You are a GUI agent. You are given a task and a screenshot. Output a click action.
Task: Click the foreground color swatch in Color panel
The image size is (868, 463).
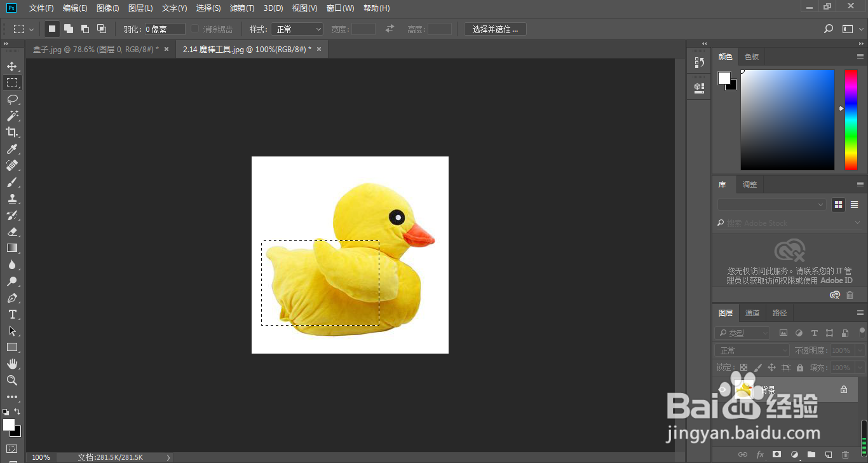coord(724,78)
